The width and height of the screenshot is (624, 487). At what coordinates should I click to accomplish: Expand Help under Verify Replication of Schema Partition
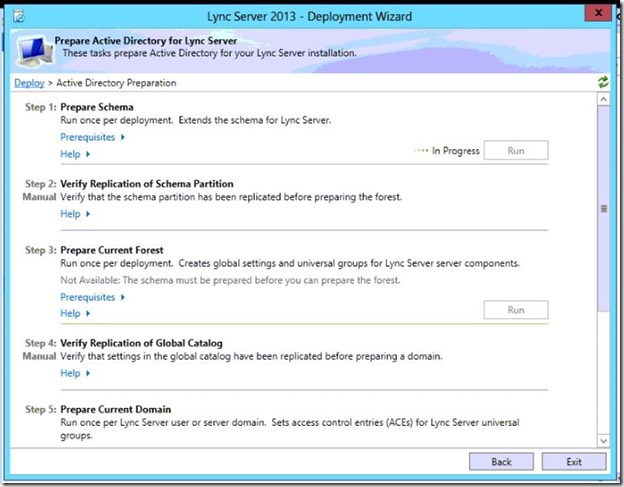point(75,214)
